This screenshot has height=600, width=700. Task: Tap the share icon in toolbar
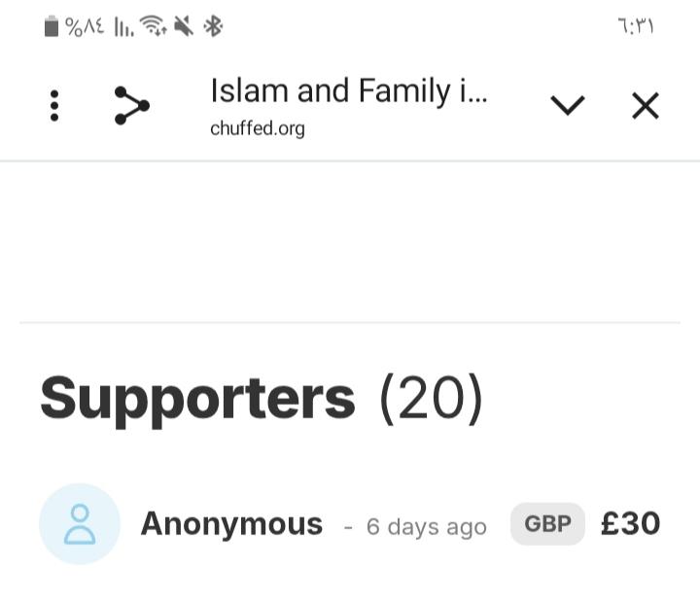[x=131, y=105]
